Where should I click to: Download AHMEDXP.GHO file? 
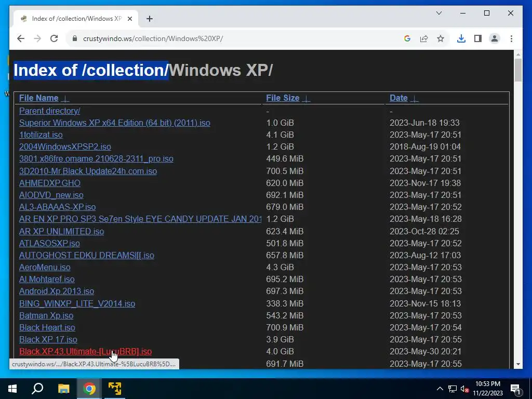point(49,183)
